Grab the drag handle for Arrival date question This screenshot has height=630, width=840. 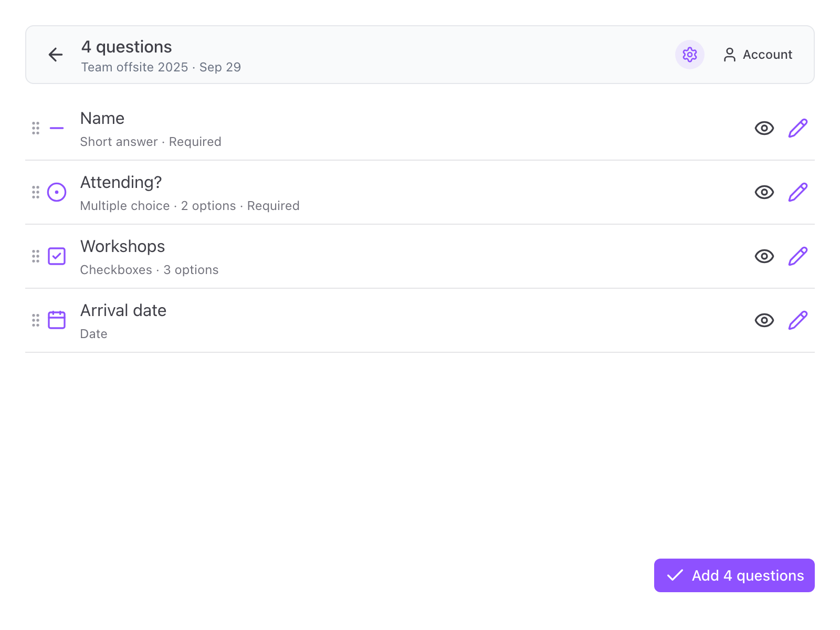coord(36,320)
